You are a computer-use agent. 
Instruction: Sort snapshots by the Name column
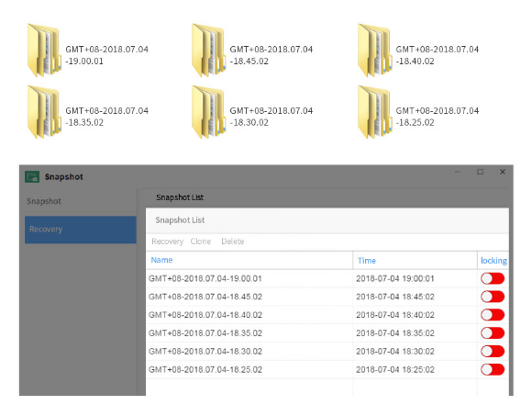click(161, 260)
